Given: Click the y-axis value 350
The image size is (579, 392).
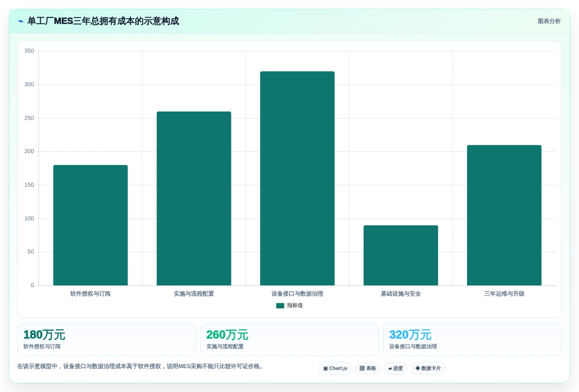Looking at the screenshot, I should (x=29, y=51).
